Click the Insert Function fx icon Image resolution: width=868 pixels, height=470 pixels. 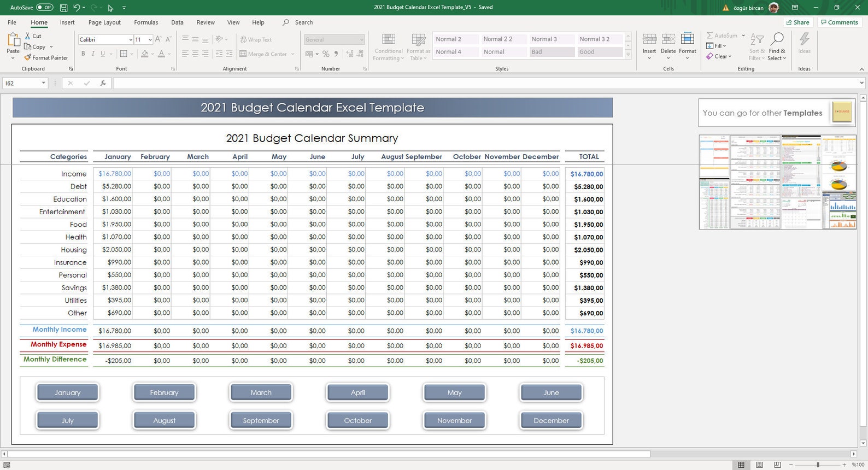103,83
